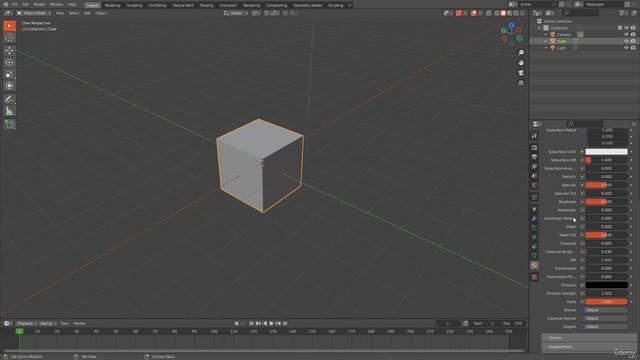Hide Light with its eye icon
The image size is (640, 360).
[626, 48]
